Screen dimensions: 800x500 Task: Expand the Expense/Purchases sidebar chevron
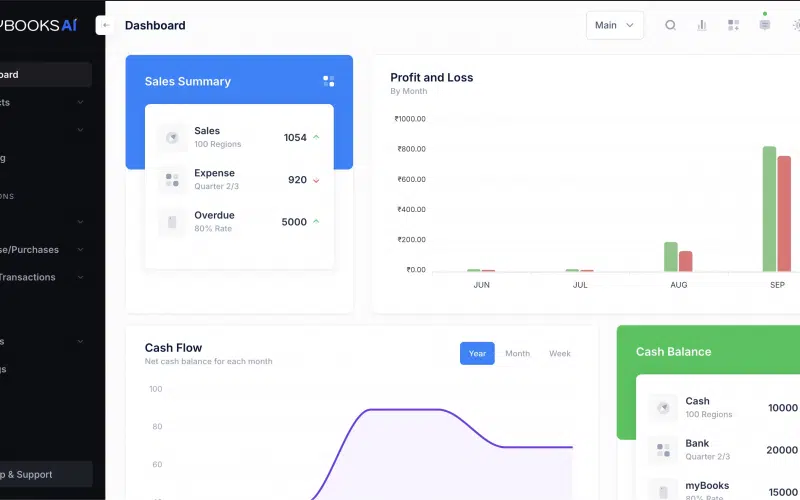coord(80,250)
